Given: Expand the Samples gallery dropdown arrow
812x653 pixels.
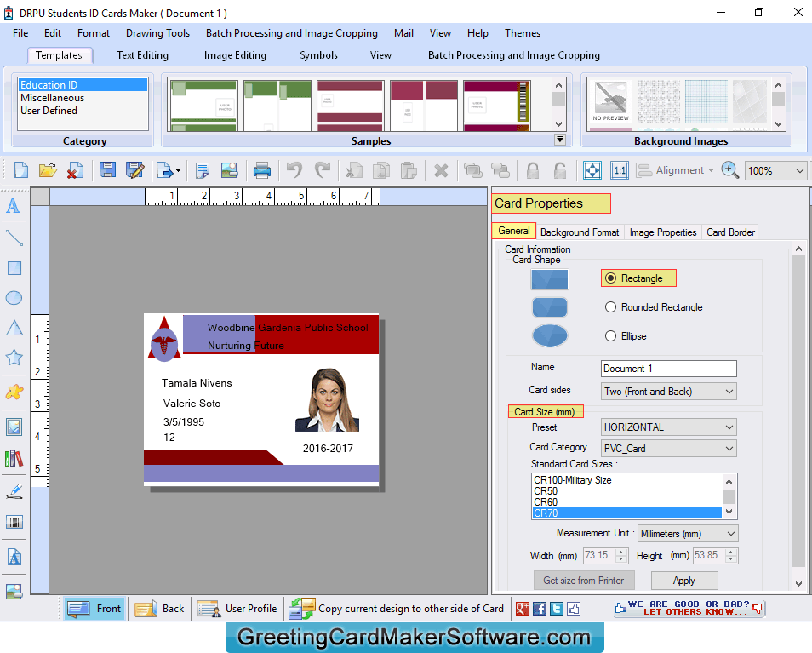Looking at the screenshot, I should [x=559, y=140].
